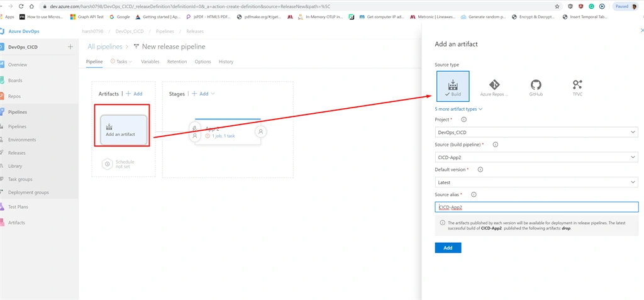
Task: Click info icon beside Default version
Action: pos(480,169)
